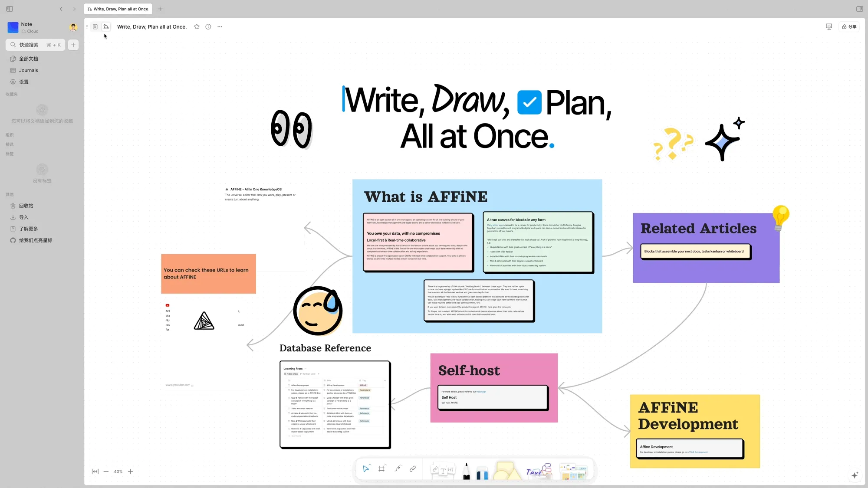Collapse the 收藏夹 section header
Viewport: 868px width, 488px height.
12,94
